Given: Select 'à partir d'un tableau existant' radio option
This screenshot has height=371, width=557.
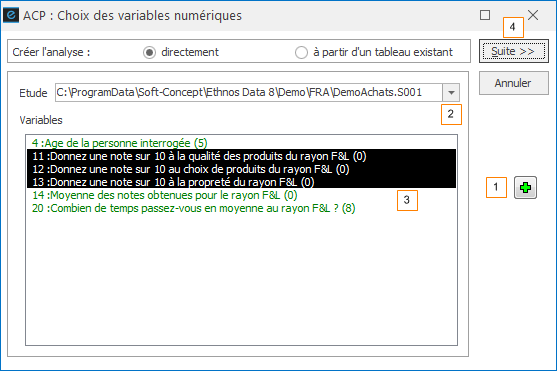Looking at the screenshot, I should [301, 53].
